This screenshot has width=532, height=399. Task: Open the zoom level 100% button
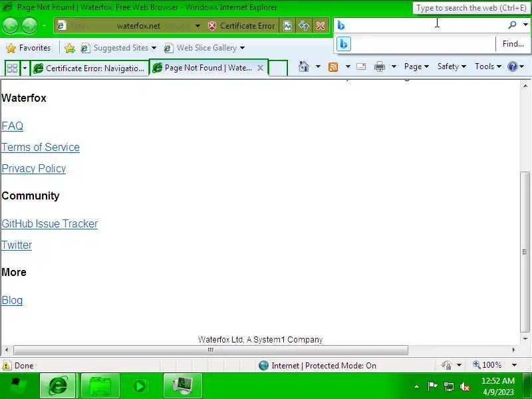click(x=487, y=365)
